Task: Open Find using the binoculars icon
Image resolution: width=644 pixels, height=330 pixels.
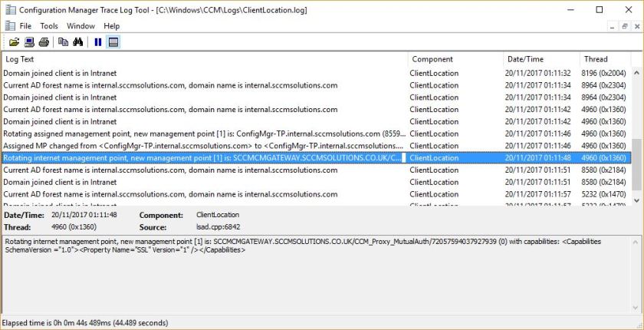Action: tap(77, 42)
